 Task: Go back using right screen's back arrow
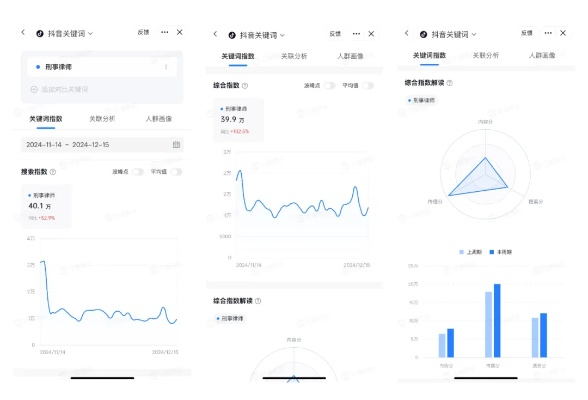[407, 33]
